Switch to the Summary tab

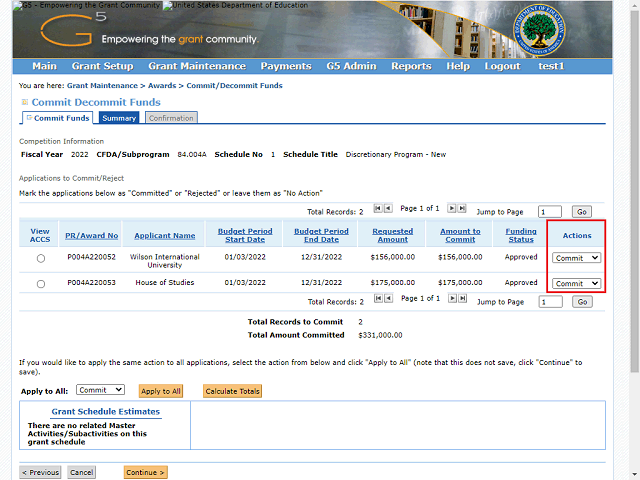(119, 118)
